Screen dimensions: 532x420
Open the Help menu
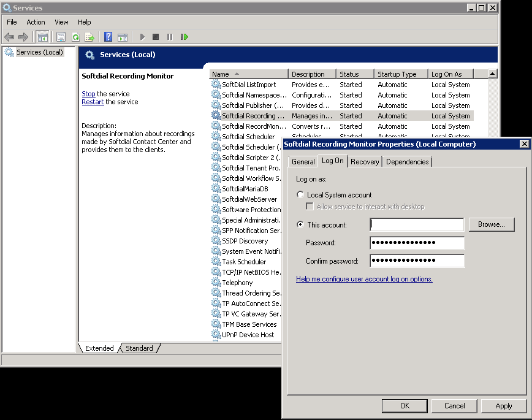point(84,22)
